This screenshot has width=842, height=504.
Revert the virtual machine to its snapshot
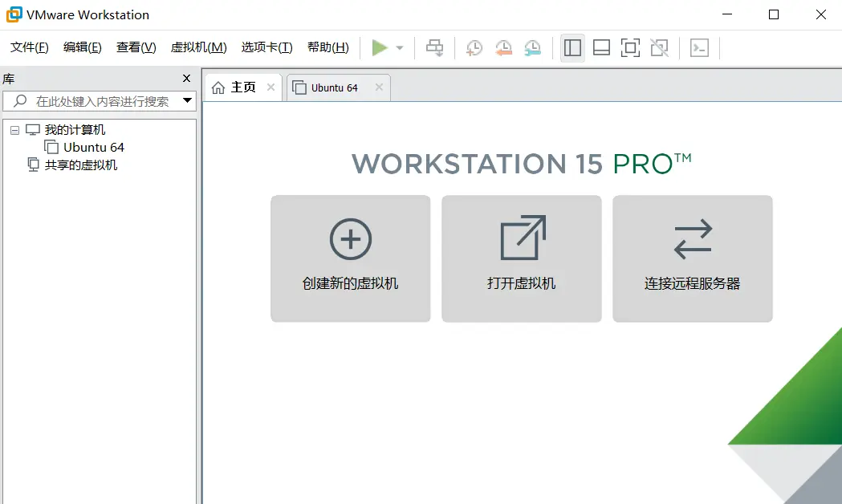[x=504, y=48]
